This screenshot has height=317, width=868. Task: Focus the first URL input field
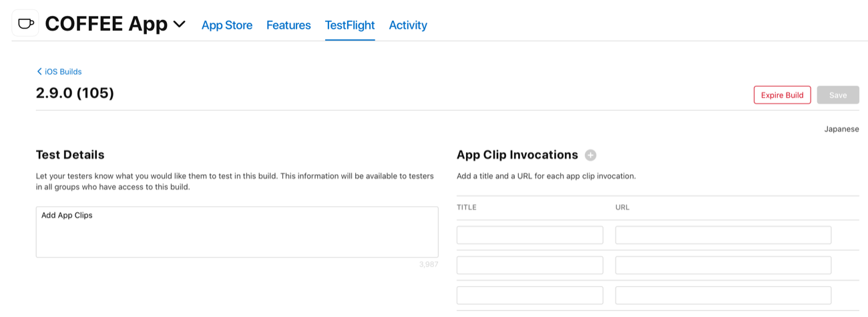[723, 235]
